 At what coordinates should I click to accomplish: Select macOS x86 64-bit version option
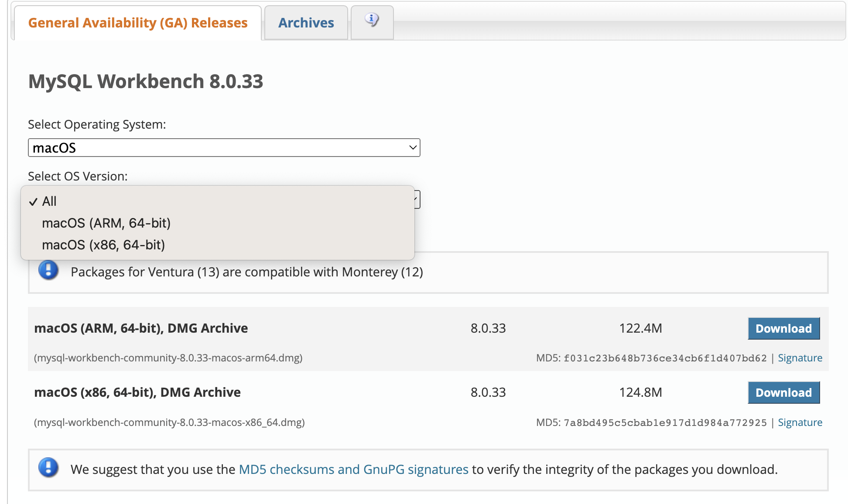pyautogui.click(x=104, y=245)
